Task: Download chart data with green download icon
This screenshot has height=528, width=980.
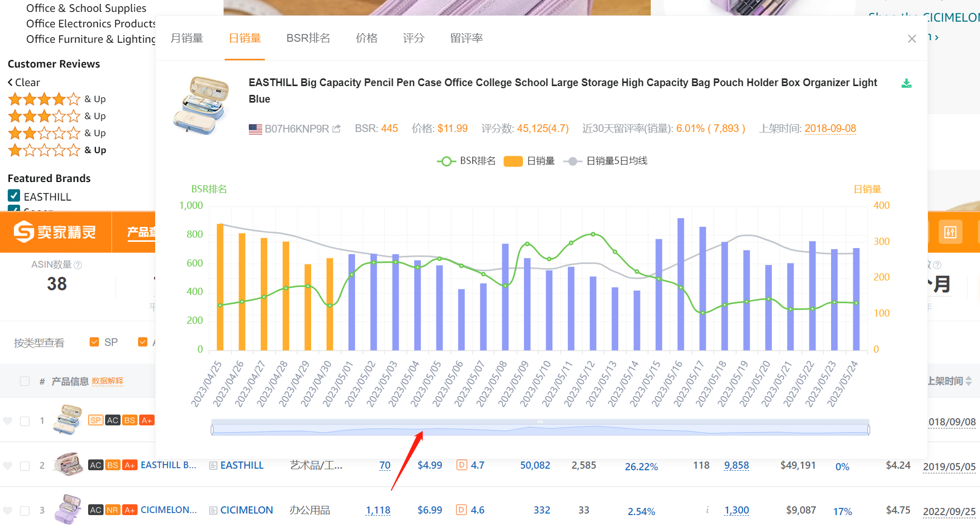Action: (x=906, y=83)
